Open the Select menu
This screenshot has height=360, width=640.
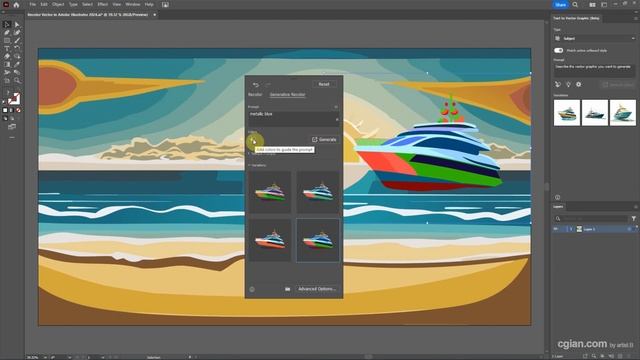coord(87,4)
